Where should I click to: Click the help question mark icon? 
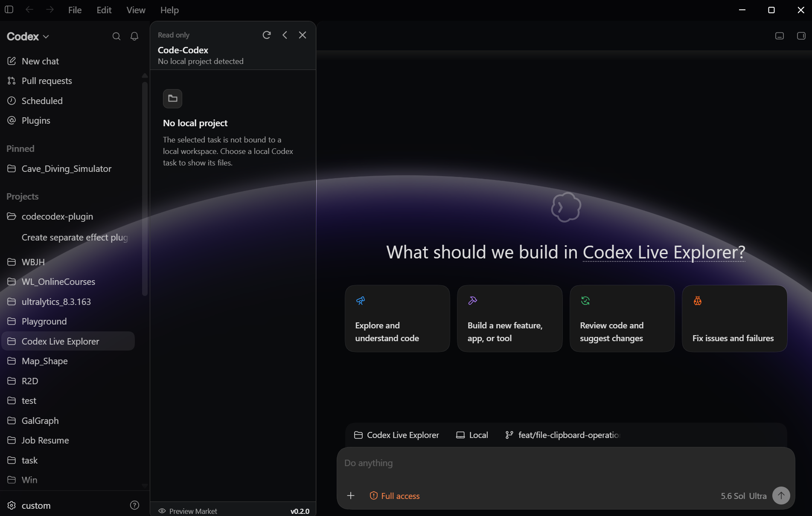pyautogui.click(x=134, y=505)
